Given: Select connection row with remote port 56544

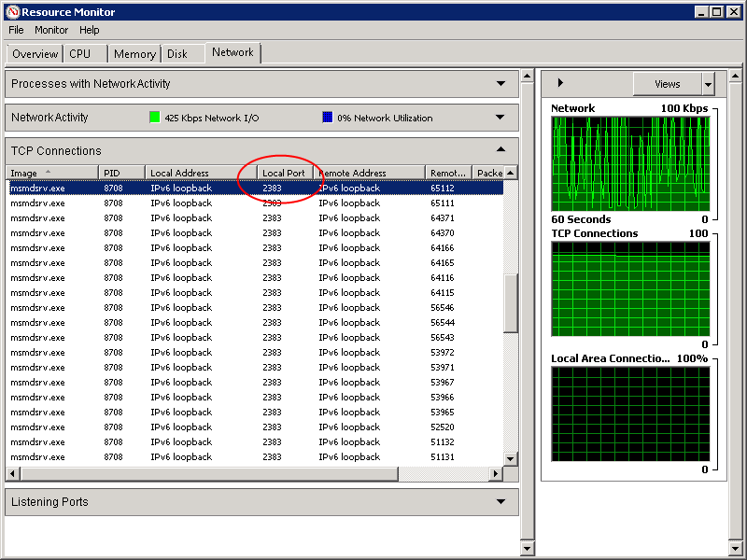Looking at the screenshot, I should click(256, 322).
